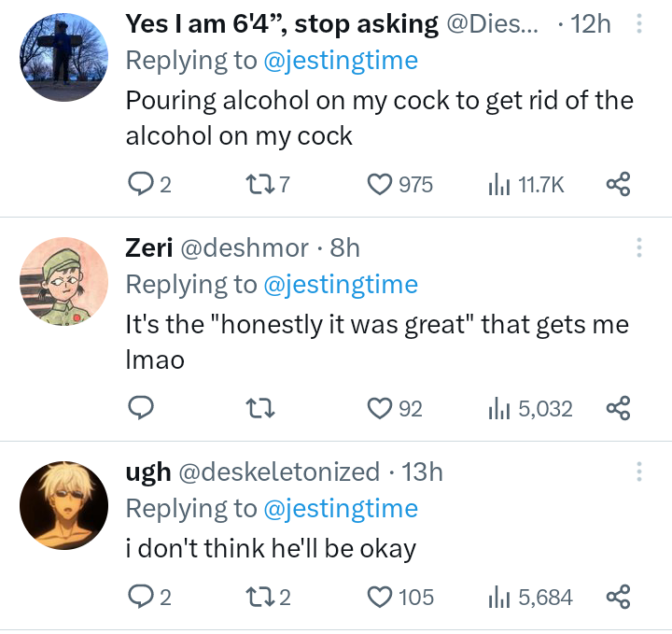The image size is (672, 634).
Task: Share Zeri's tweet
Action: click(x=618, y=408)
